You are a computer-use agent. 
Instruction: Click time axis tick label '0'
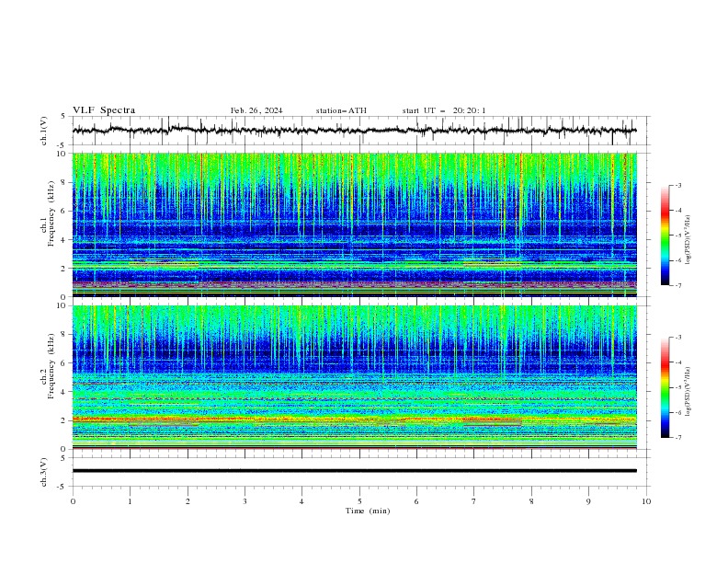click(x=73, y=501)
